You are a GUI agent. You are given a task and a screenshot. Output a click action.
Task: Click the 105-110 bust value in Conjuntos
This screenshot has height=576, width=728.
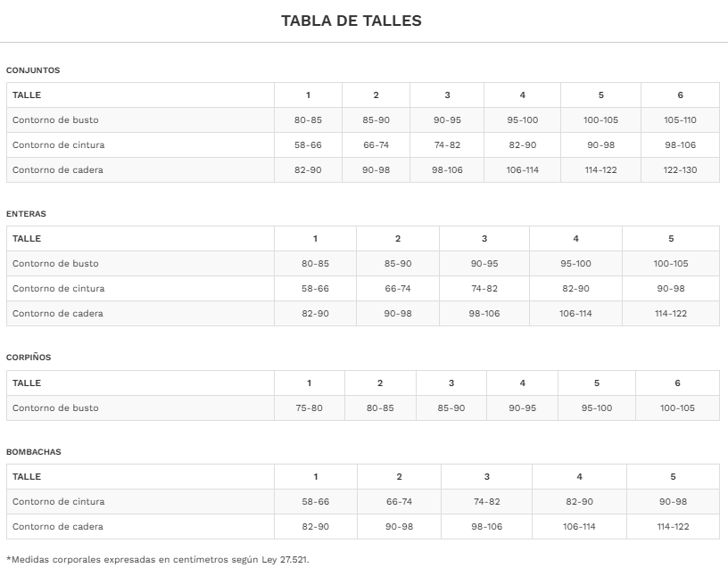680,120
